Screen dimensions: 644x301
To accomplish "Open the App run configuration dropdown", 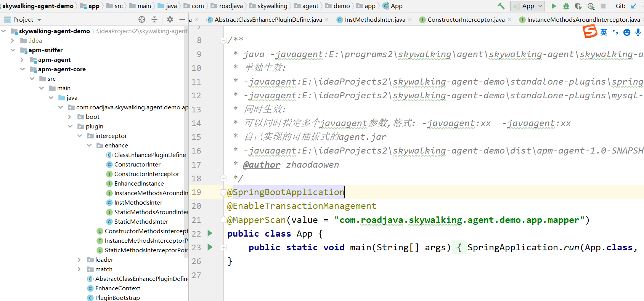I will [528, 6].
